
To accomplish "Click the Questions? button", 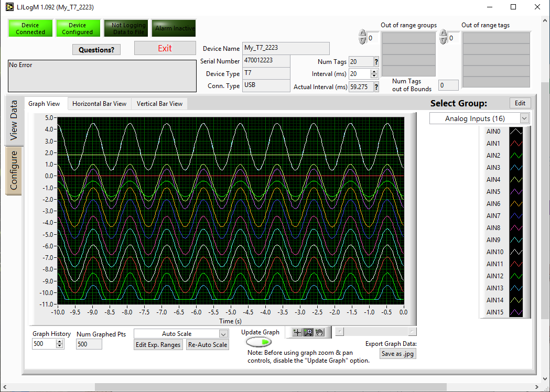I will tap(96, 49).
